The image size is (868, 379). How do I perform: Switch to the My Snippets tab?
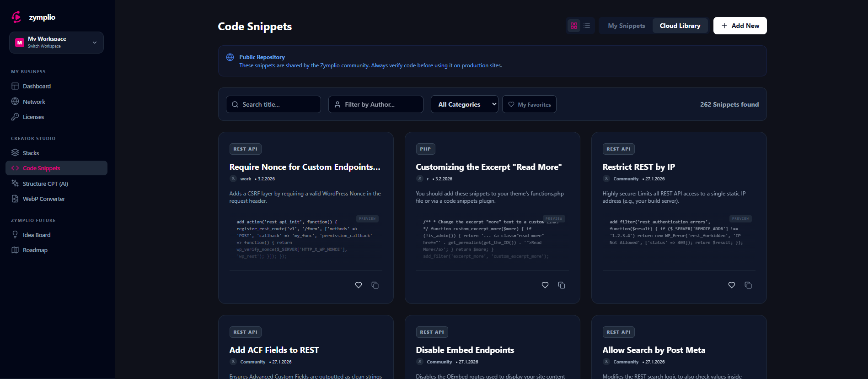pyautogui.click(x=626, y=26)
